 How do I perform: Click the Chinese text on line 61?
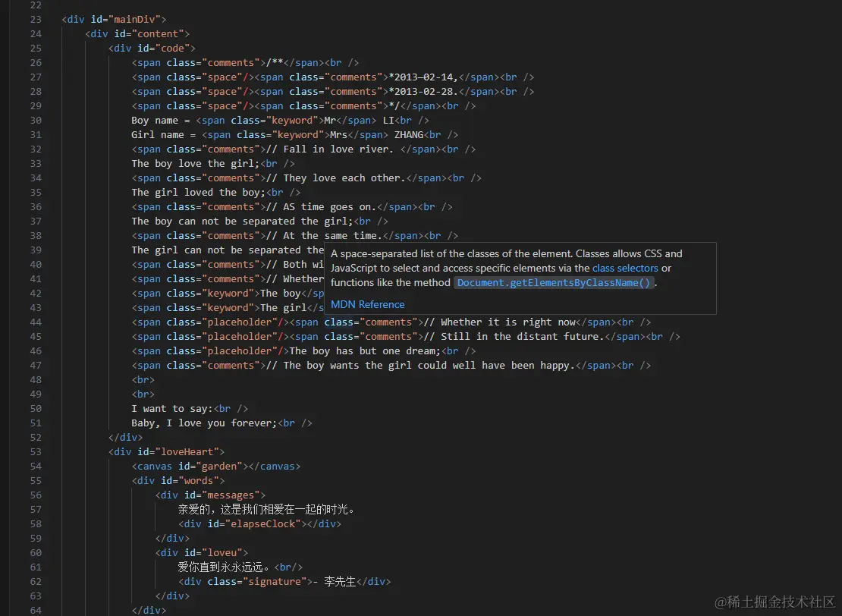223,567
